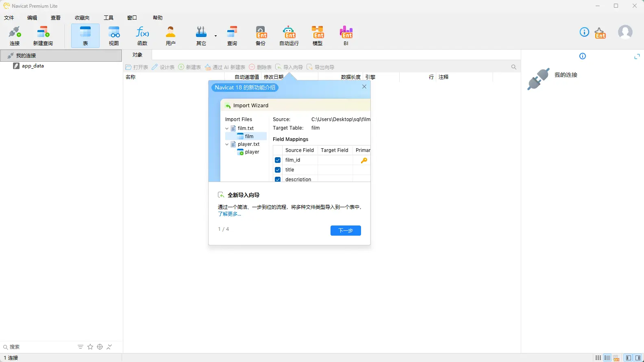Click the info icon in right panel
This screenshot has height=362, width=644.
click(583, 56)
